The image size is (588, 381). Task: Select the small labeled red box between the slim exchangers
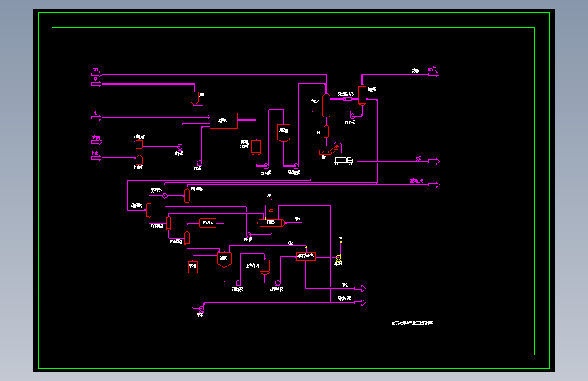(x=208, y=223)
